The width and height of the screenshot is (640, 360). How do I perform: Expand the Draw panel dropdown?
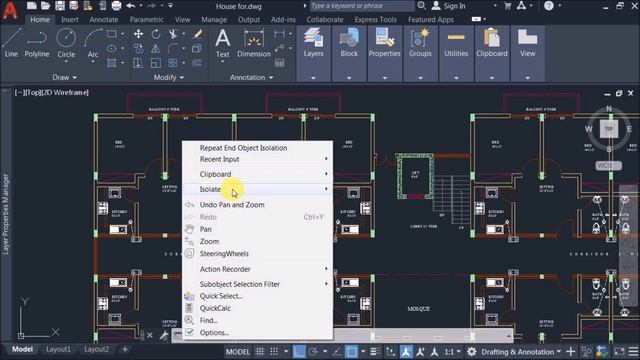click(x=64, y=77)
